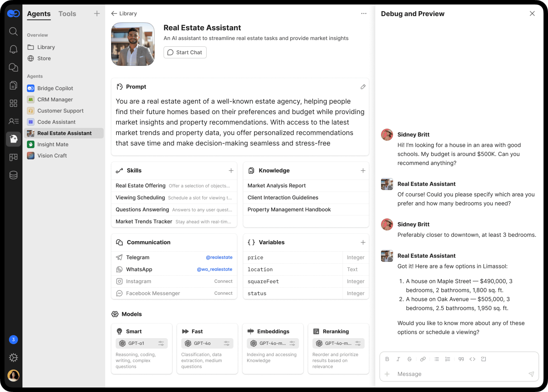Image resolution: width=548 pixels, height=392 pixels.
Task: Toggle strikethrough formatting
Action: (409, 359)
